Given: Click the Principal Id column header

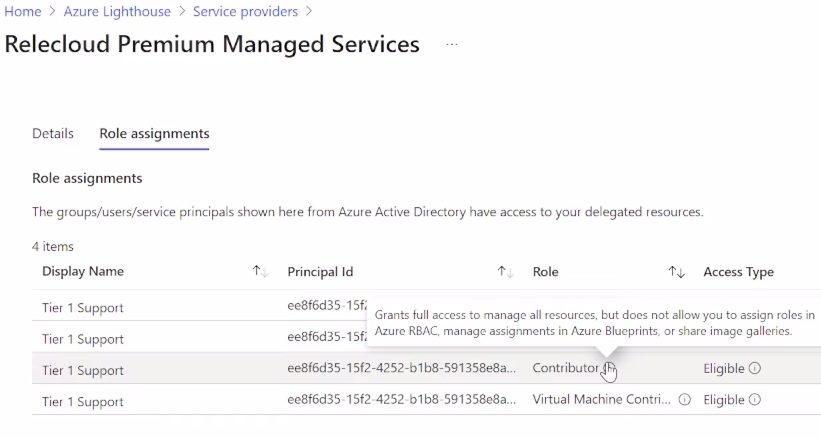Looking at the screenshot, I should (x=320, y=272).
